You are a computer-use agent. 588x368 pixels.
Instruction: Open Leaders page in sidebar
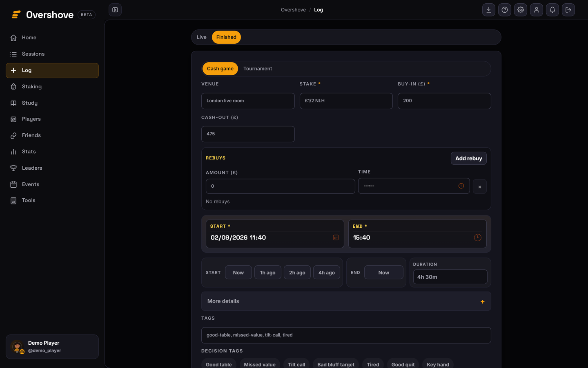tap(52, 168)
